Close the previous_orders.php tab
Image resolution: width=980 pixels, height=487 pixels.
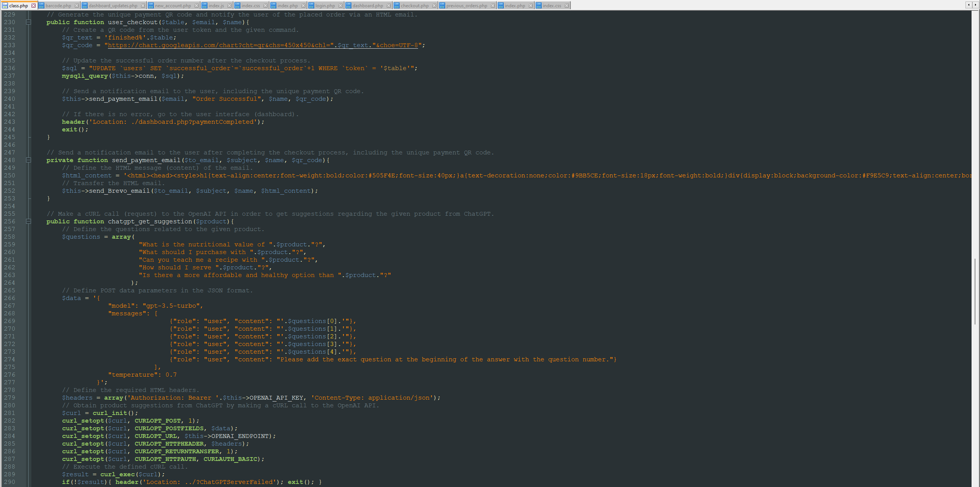coord(493,5)
